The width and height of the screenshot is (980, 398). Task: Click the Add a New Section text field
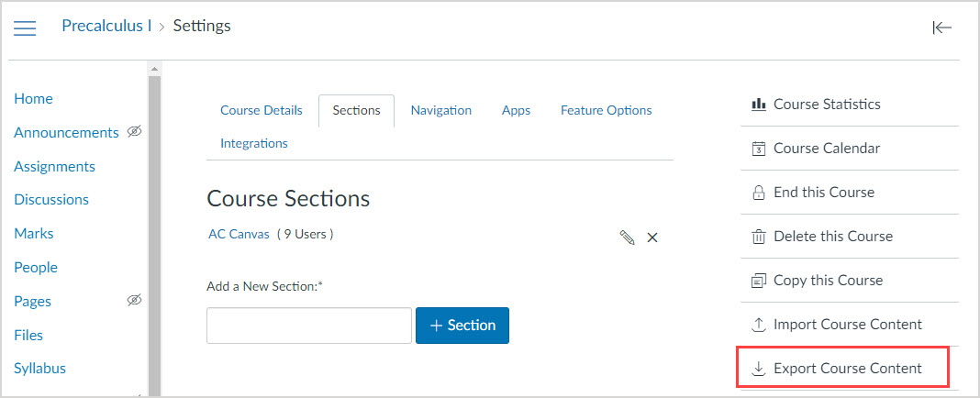[x=308, y=326]
